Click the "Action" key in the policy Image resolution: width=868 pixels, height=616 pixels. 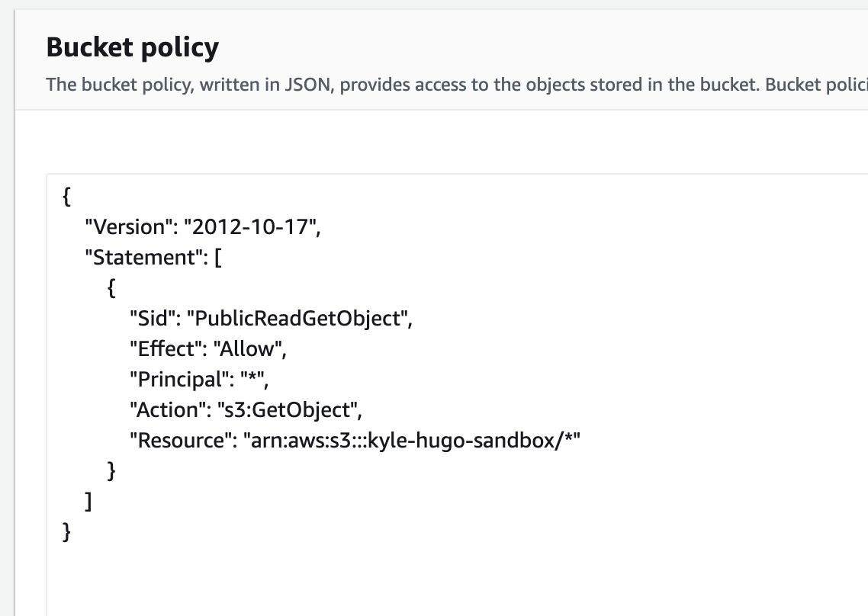click(169, 409)
